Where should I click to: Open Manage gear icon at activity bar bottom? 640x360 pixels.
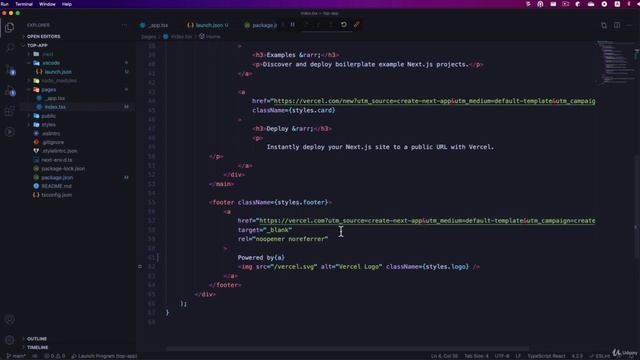pos(9,340)
